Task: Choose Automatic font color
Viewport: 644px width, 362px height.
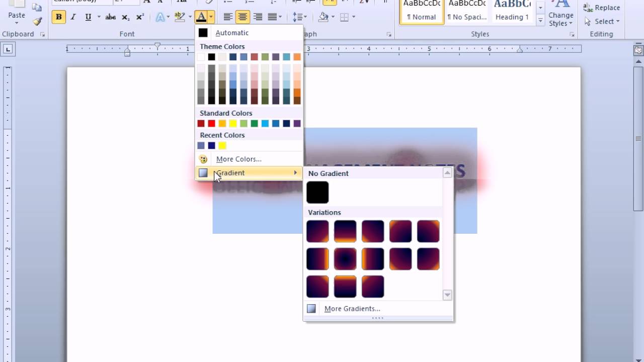Action: (249, 33)
